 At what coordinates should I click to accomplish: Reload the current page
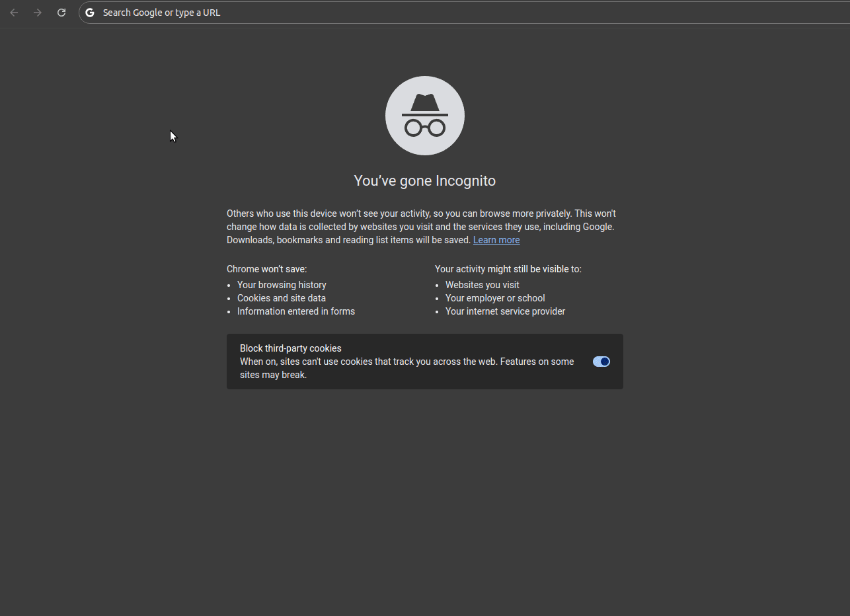click(61, 13)
